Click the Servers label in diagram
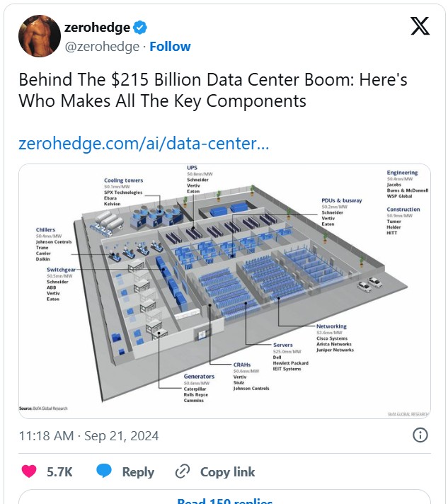Screen dimensions: 448x504 coord(283,345)
